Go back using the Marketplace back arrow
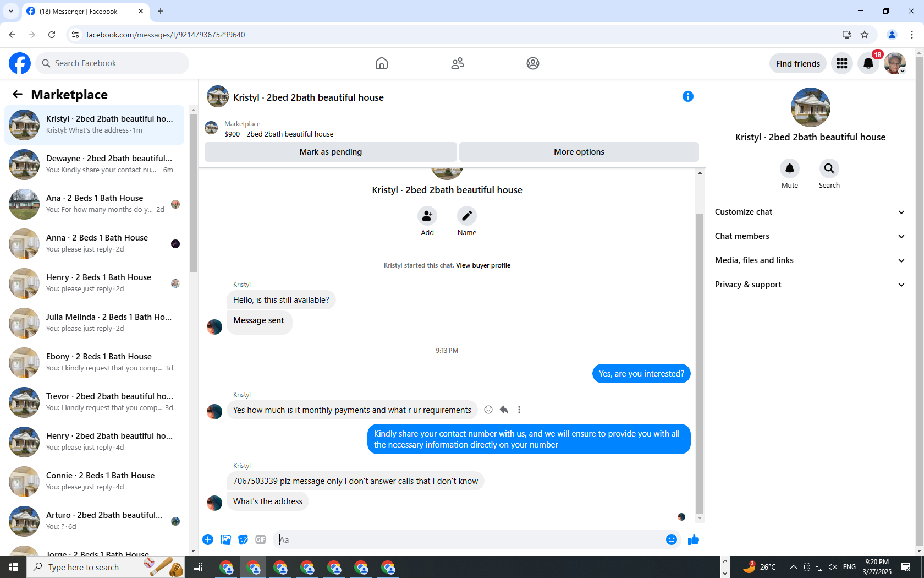This screenshot has height=578, width=924. pos(18,95)
